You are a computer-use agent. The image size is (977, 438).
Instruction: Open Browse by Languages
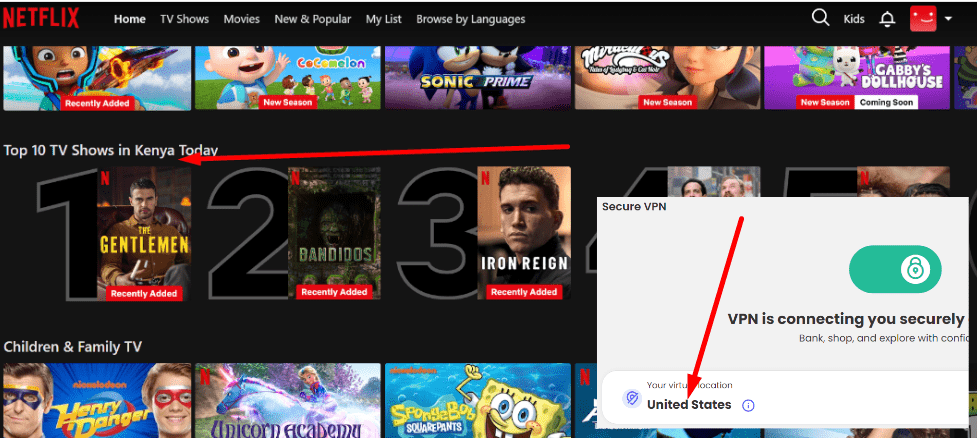click(x=470, y=19)
